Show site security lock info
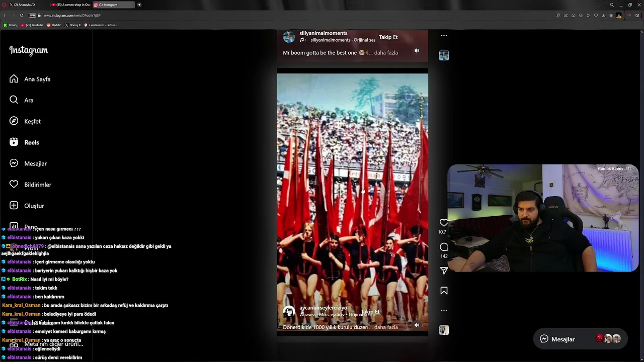 point(40,16)
